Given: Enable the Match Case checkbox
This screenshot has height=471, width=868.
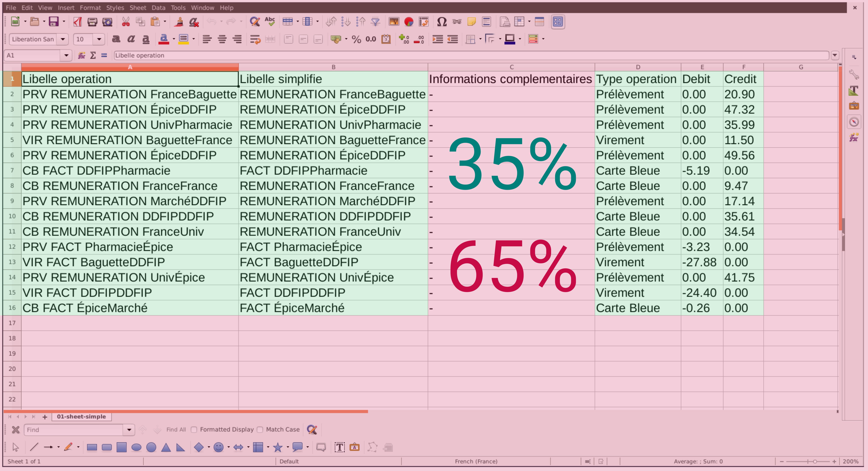Looking at the screenshot, I should pyautogui.click(x=260, y=429).
